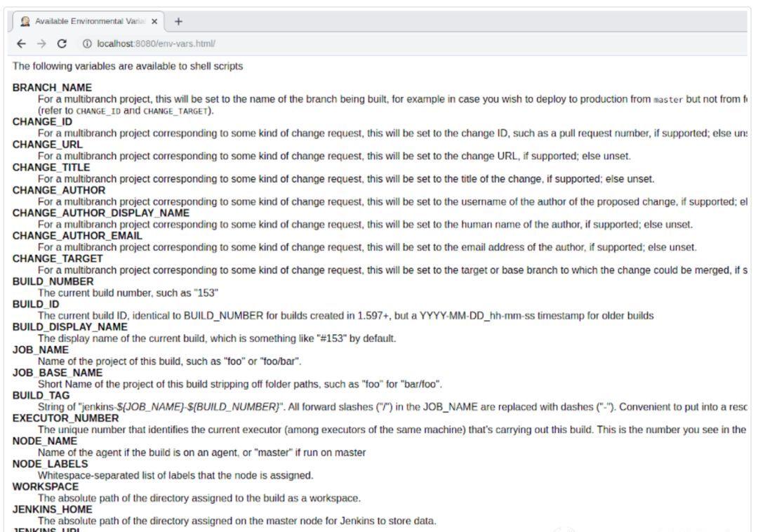Click the site information icon in address bar

[x=87, y=44]
